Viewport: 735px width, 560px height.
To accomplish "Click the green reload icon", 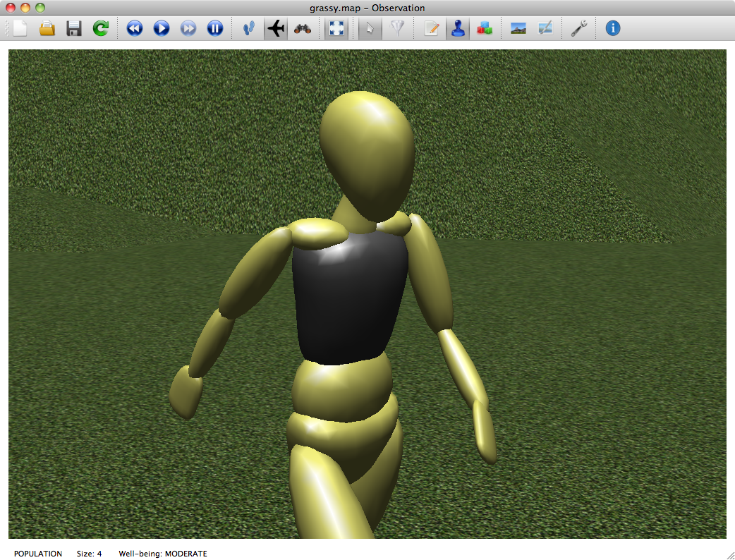I will 101,28.
